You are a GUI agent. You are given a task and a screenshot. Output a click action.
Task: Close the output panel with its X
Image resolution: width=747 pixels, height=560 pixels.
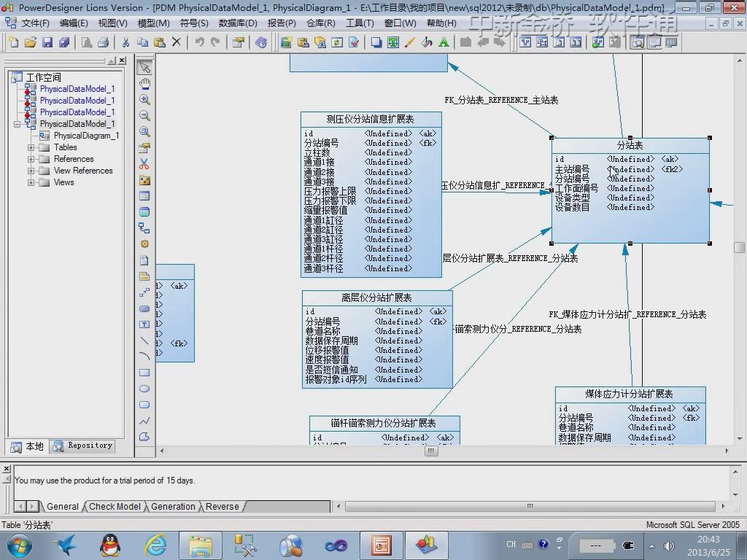pyautogui.click(x=6, y=469)
